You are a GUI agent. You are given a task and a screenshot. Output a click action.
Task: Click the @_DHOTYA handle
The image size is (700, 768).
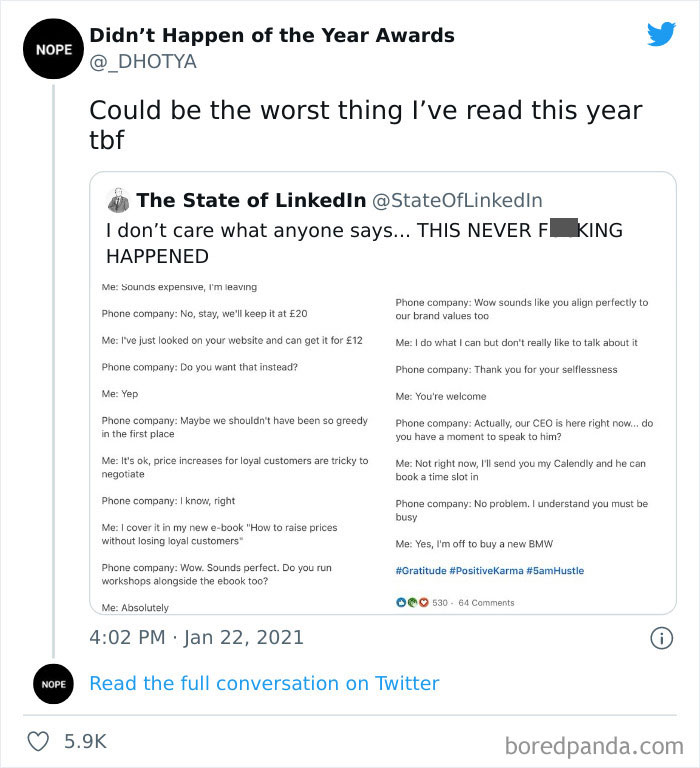[x=143, y=62]
